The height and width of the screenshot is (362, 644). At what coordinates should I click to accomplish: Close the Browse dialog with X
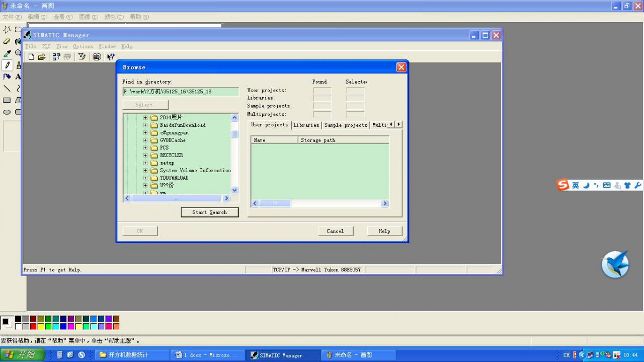coord(401,67)
